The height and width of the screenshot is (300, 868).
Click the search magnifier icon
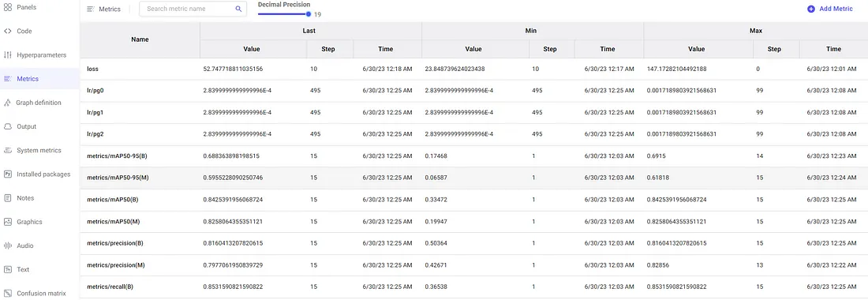[x=238, y=9]
